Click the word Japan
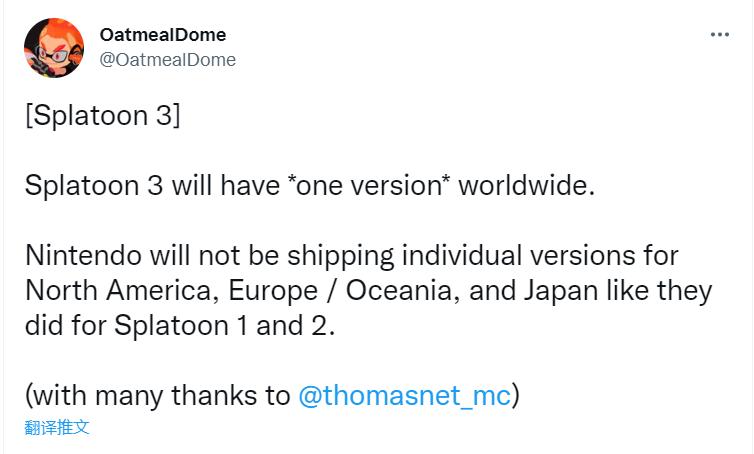The width and height of the screenshot is (754, 454). (561, 291)
